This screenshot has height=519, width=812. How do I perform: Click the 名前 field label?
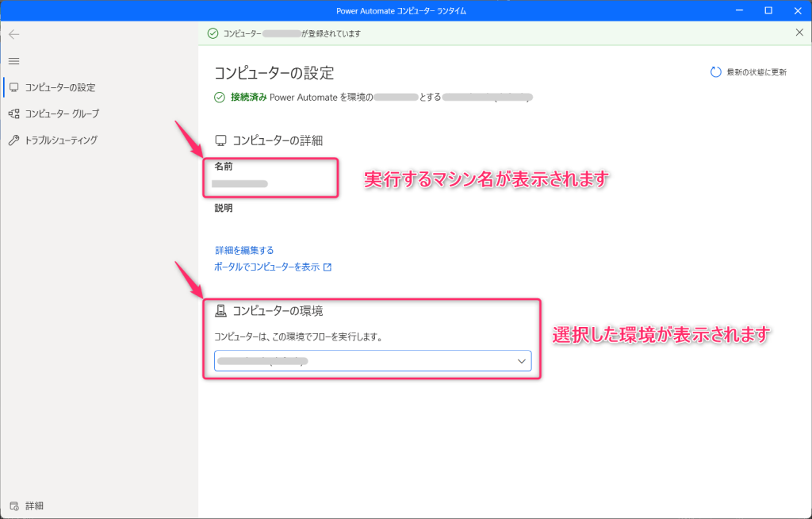[x=224, y=167]
